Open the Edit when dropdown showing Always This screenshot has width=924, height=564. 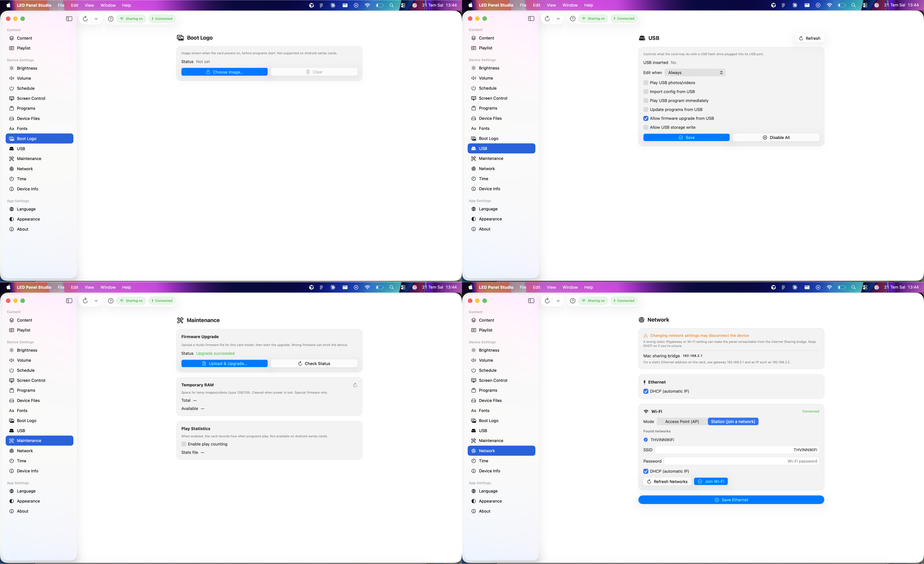[695, 73]
